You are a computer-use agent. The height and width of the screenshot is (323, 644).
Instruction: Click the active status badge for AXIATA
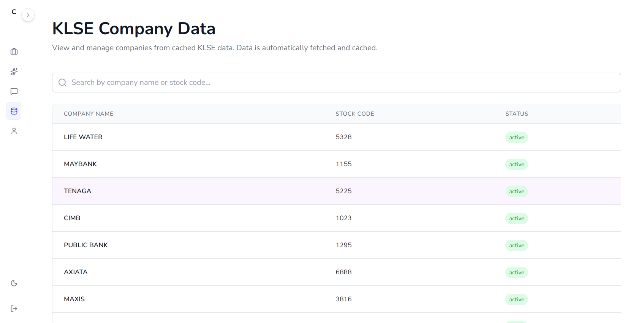point(516,272)
